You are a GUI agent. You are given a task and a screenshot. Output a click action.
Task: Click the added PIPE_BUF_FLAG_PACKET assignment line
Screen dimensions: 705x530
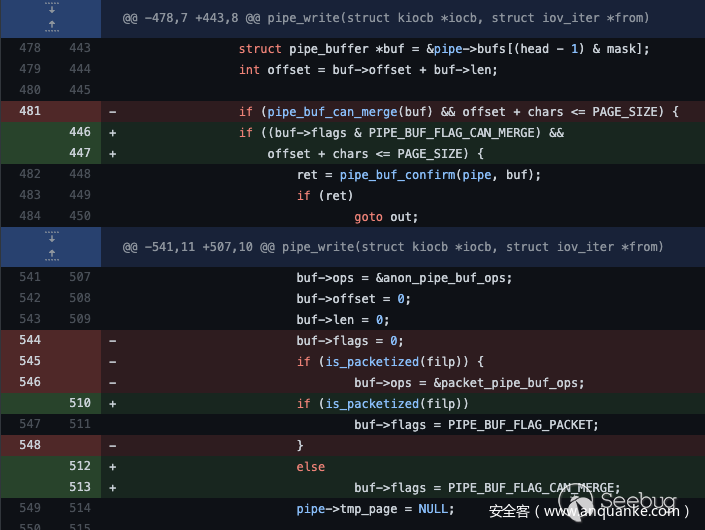click(x=476, y=424)
